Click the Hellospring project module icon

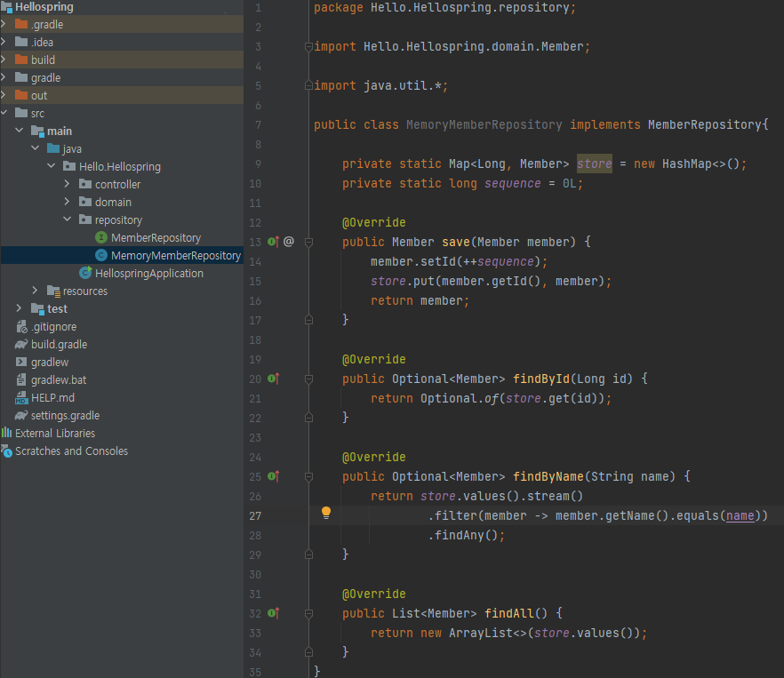tap(6, 7)
